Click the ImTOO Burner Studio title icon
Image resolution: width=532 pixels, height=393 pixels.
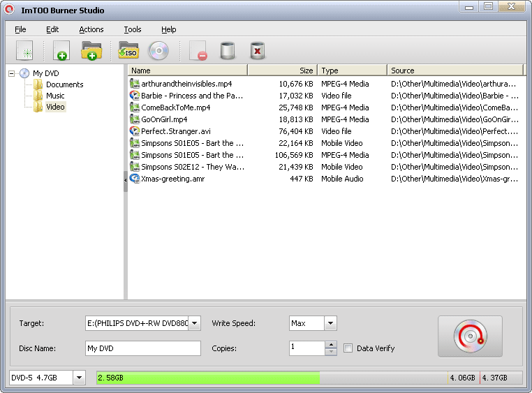point(9,10)
